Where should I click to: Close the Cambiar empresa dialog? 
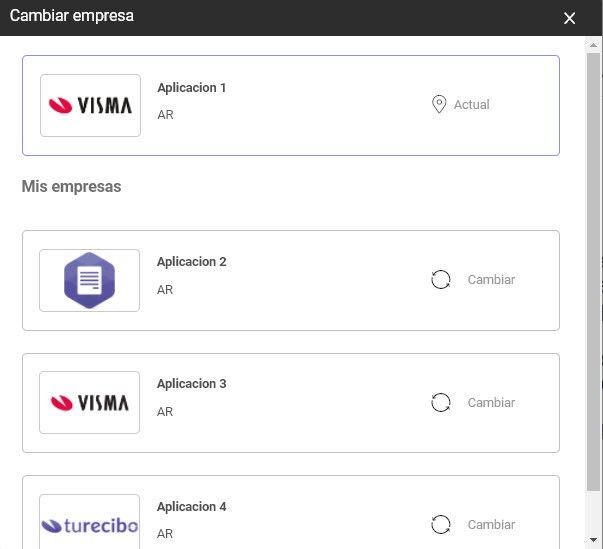[570, 18]
